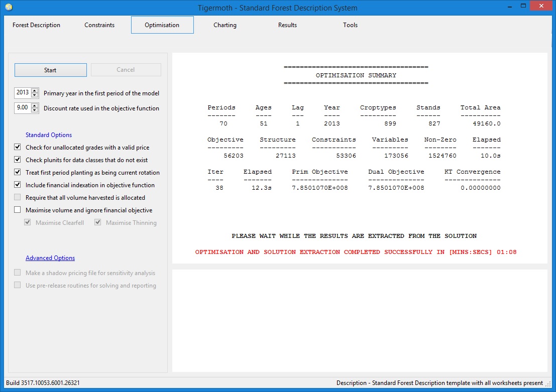Click the Discount rate description label
Viewport: 556px width, 392px height.
click(101, 108)
